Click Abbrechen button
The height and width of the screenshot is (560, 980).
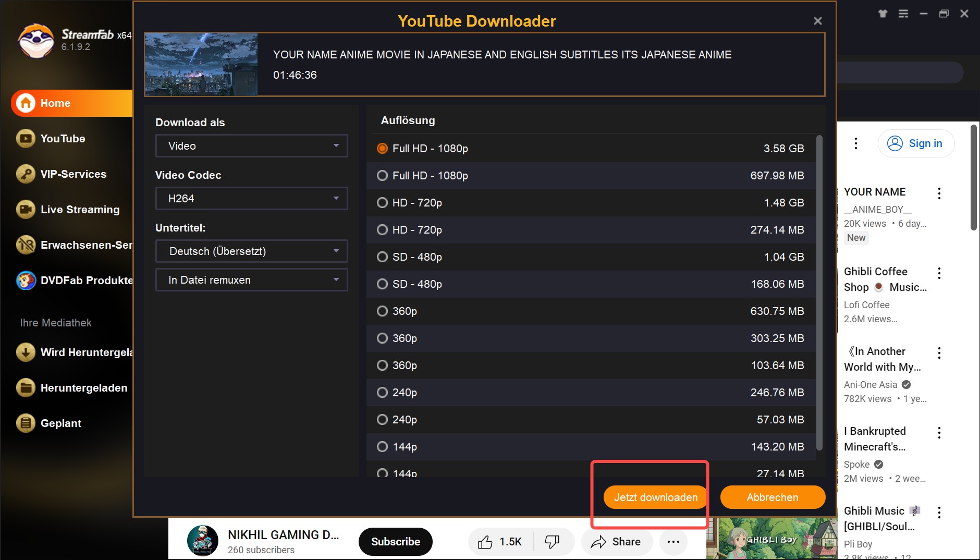click(x=773, y=497)
